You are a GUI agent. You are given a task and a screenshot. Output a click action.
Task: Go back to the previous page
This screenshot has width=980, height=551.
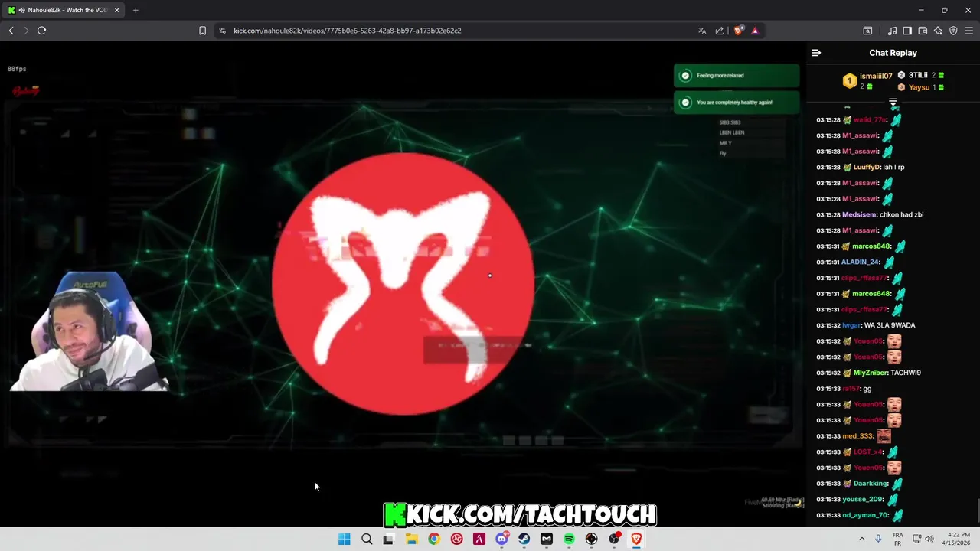(11, 31)
